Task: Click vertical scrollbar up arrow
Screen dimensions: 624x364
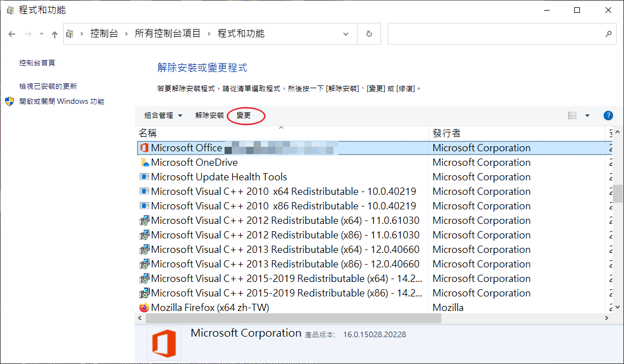Action: (618, 132)
